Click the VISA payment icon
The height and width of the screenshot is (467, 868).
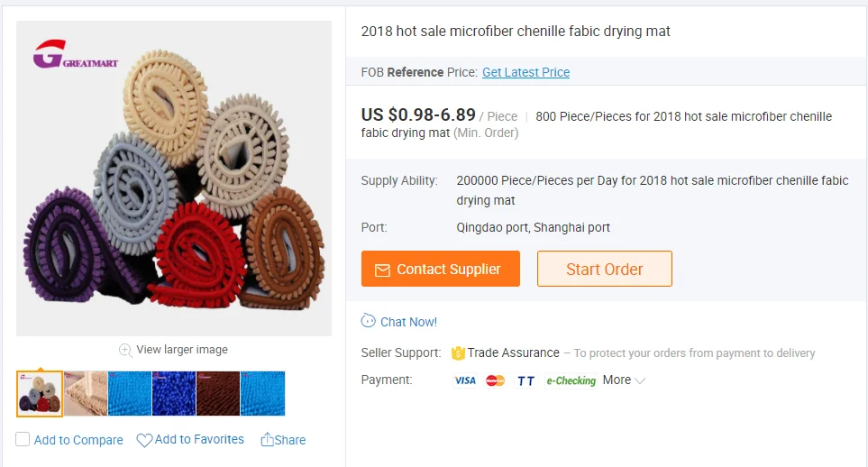[x=465, y=380]
